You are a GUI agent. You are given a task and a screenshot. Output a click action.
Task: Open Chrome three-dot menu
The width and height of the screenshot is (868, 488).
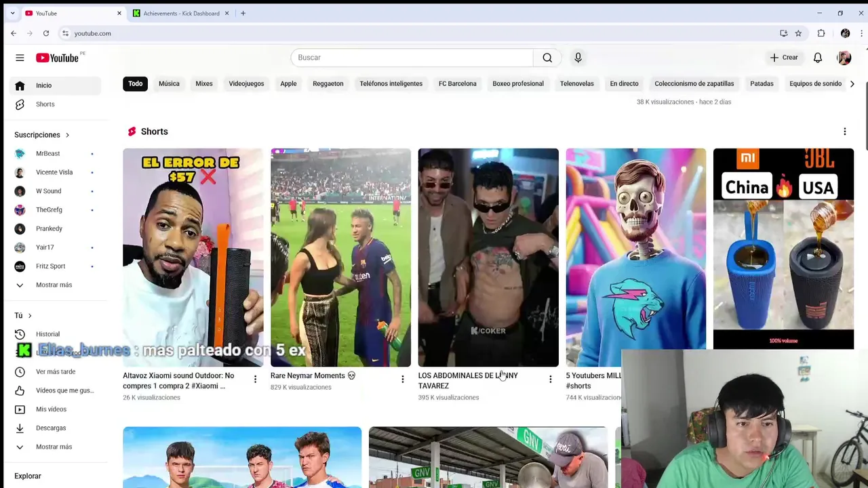861,33
